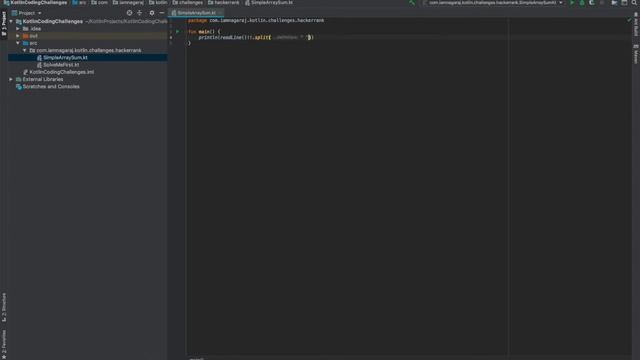
Task: Switch to SimpleArraySum.kt editor tab
Action: coord(196,13)
